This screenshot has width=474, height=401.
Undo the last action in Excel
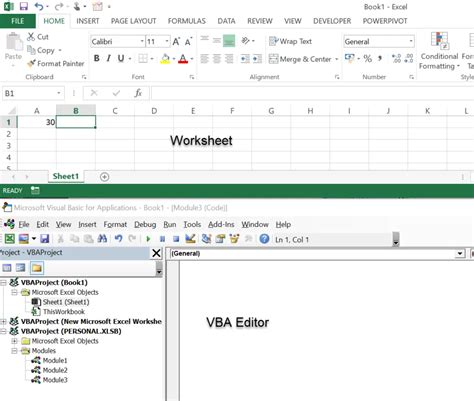39,6
